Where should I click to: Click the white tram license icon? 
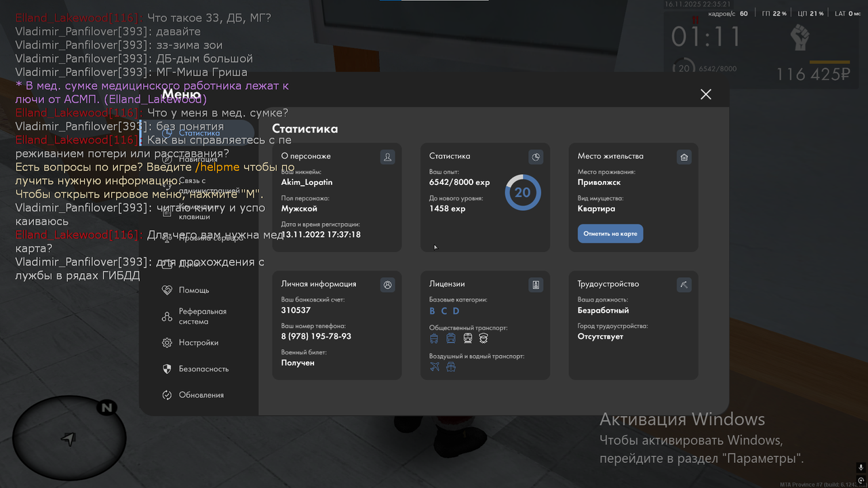(468, 338)
